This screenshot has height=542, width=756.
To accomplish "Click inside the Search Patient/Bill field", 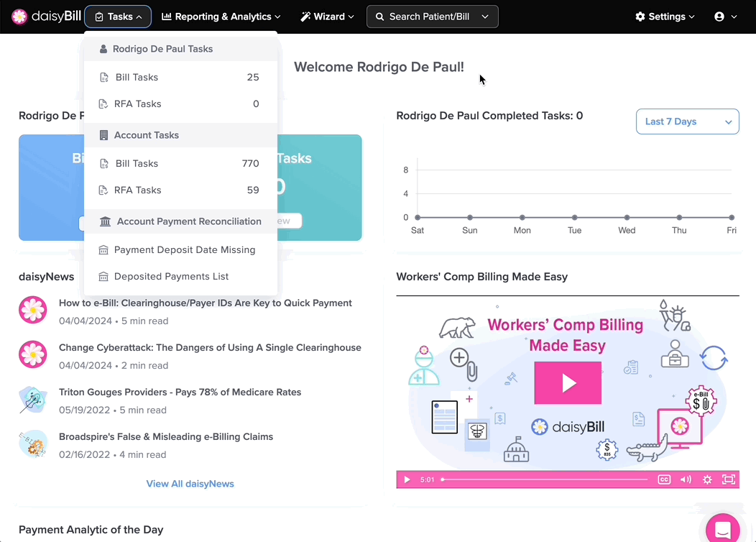I will tap(424, 17).
